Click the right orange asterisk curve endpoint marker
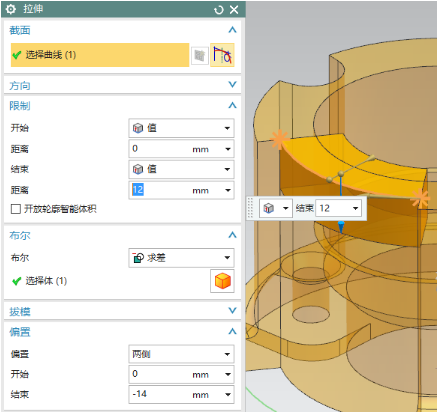 coord(421,198)
